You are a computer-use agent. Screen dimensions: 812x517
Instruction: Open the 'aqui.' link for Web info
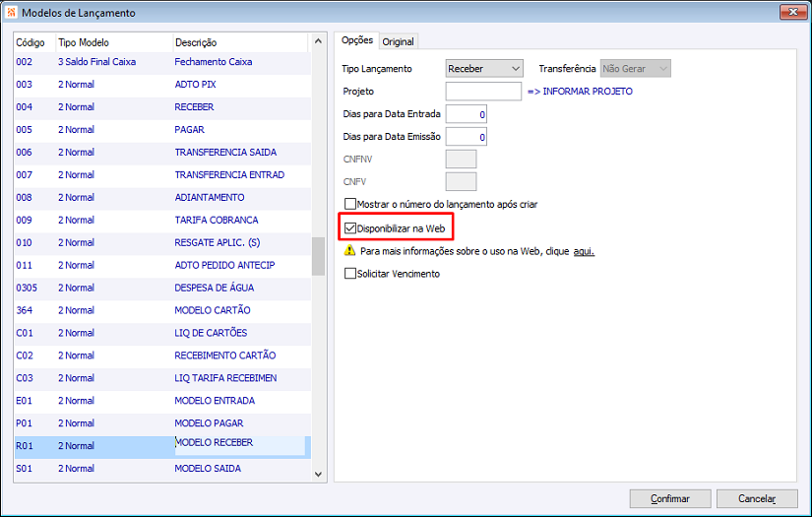[584, 251]
